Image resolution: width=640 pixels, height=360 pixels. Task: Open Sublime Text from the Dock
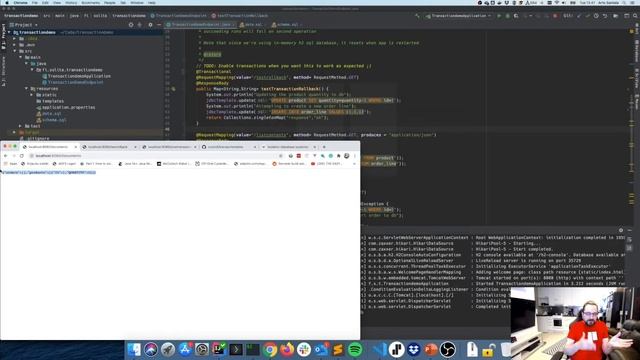[x=338, y=350]
